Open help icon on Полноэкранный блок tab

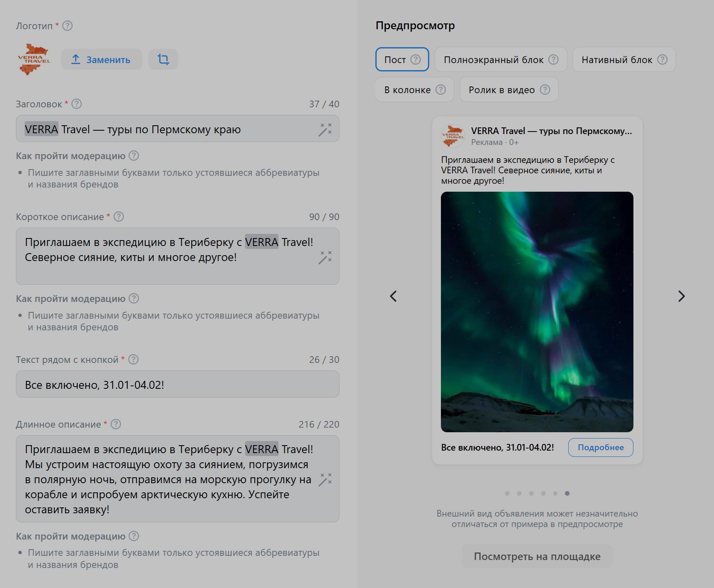[x=553, y=59]
